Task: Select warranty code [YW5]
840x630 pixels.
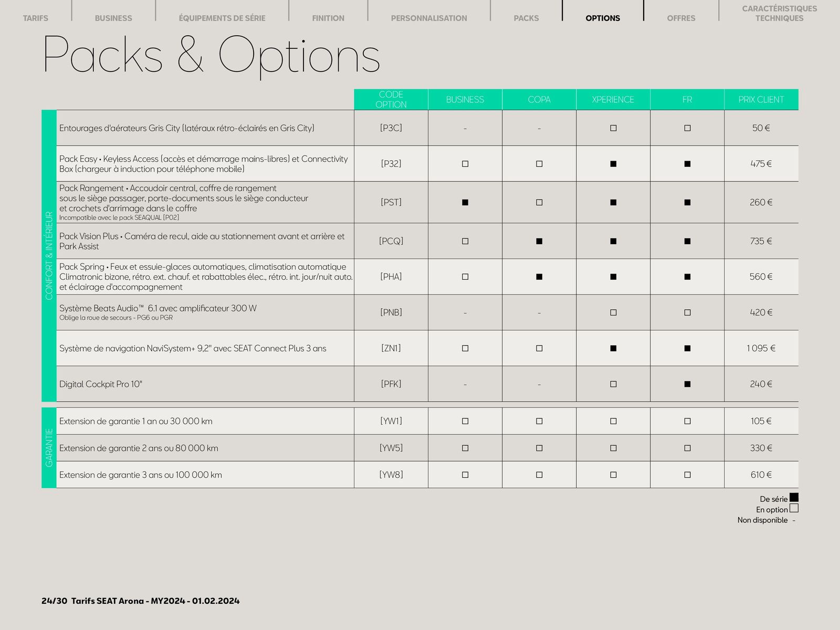Action: coord(391,448)
